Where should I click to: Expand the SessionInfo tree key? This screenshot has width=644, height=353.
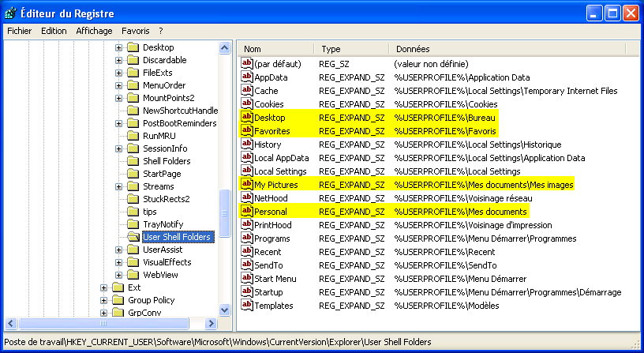click(118, 148)
